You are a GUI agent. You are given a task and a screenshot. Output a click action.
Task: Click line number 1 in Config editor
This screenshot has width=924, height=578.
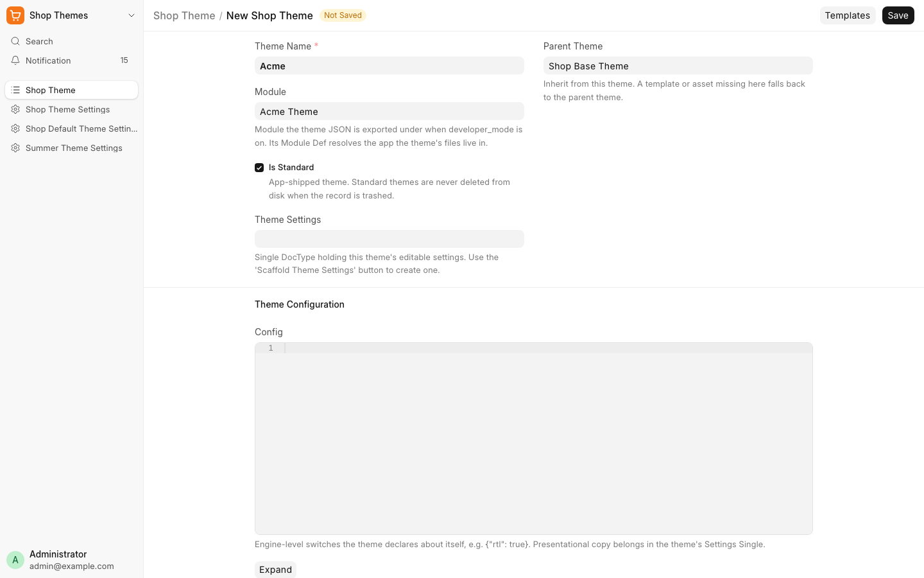[271, 348]
